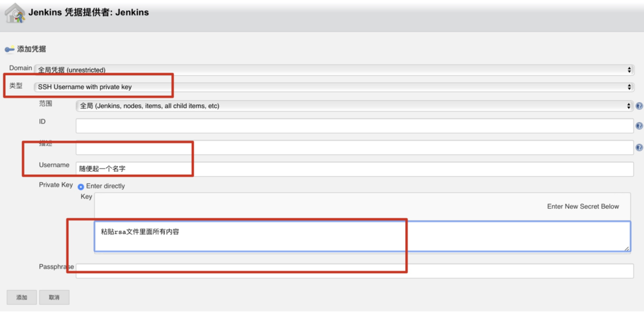The height and width of the screenshot is (317, 644).
Task: Click the Private Key label
Action: [x=56, y=185]
